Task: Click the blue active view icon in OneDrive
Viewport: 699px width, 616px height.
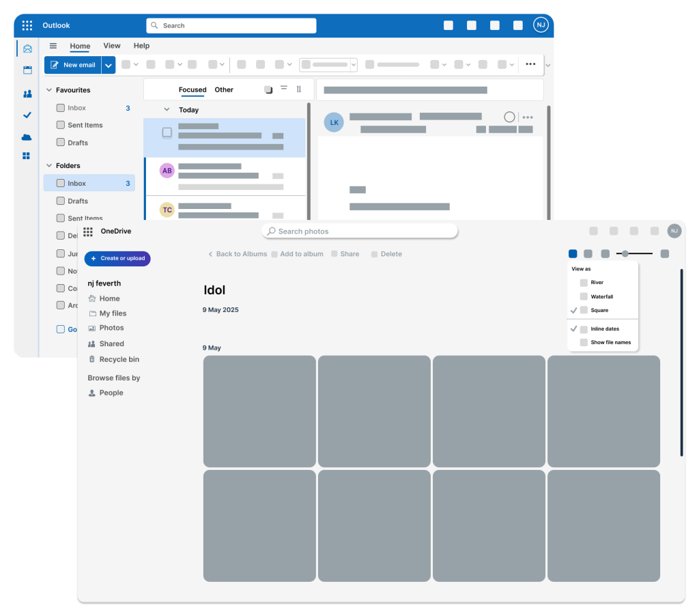Action: 573,254
